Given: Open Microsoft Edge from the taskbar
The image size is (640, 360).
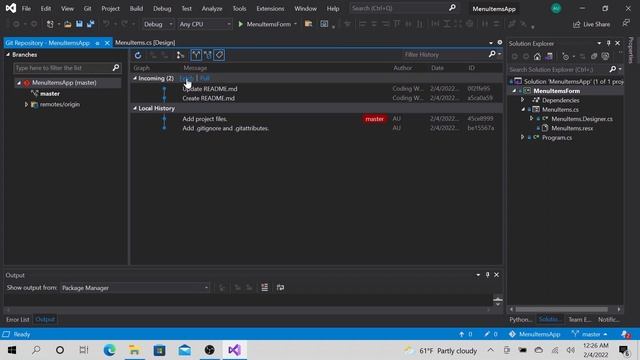Looking at the screenshot, I should point(109,350).
